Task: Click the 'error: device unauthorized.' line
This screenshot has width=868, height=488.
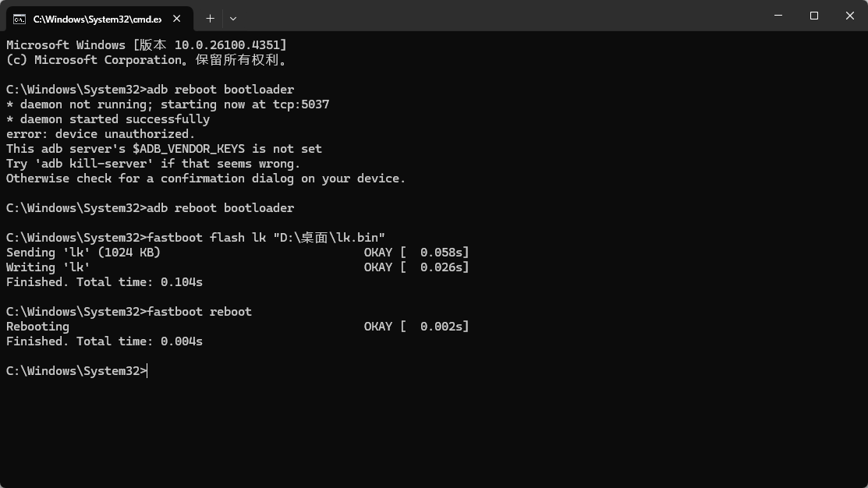Action: (100, 134)
